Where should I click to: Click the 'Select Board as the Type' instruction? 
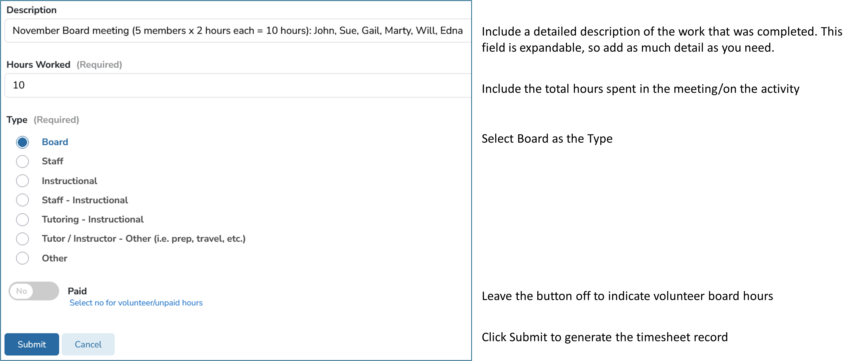pyautogui.click(x=547, y=139)
